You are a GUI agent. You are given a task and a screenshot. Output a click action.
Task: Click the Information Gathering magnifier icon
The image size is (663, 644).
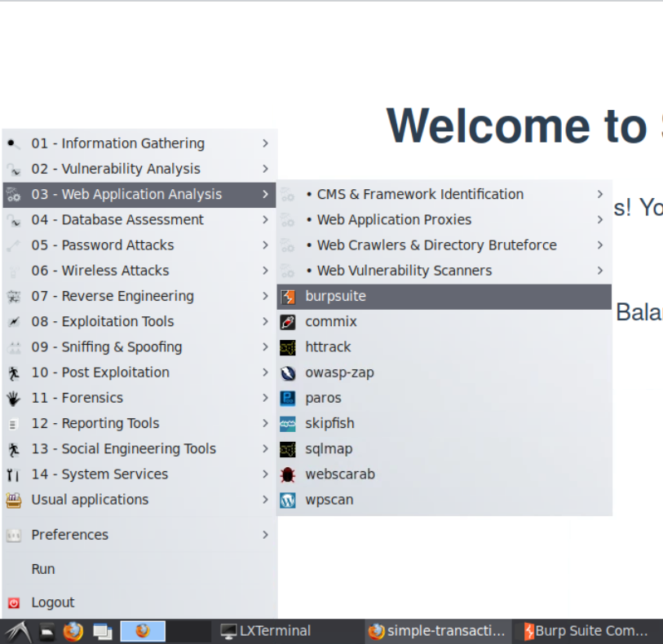[14, 144]
